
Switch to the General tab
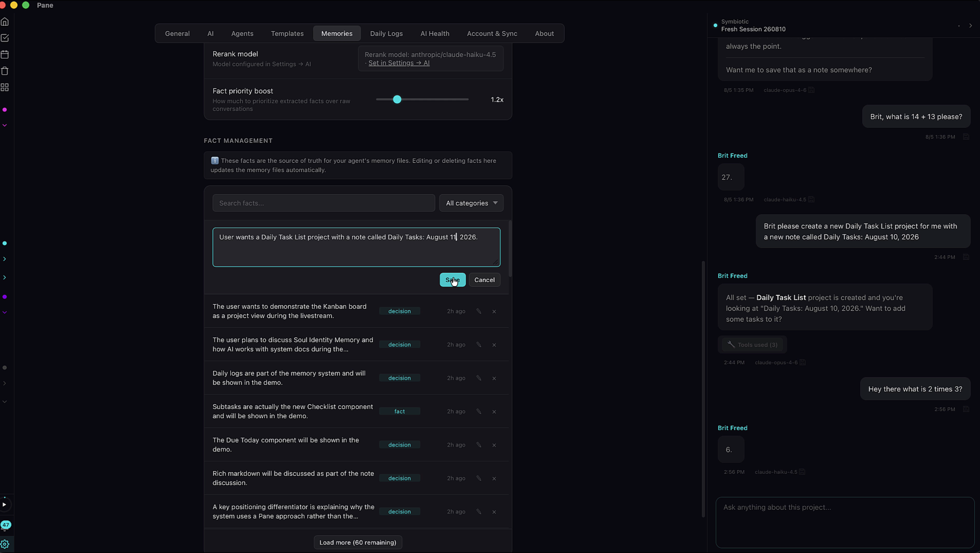[x=177, y=33]
